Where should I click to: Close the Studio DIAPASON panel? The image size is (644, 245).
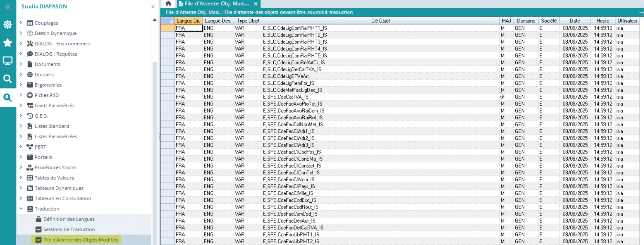click(x=153, y=7)
